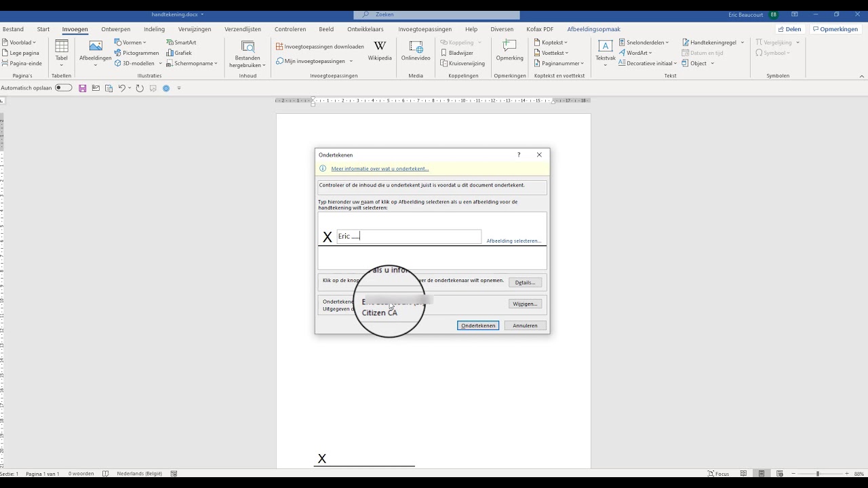Expand Mijn invoegtoepassingen dropdown
868x488 pixels.
(351, 61)
